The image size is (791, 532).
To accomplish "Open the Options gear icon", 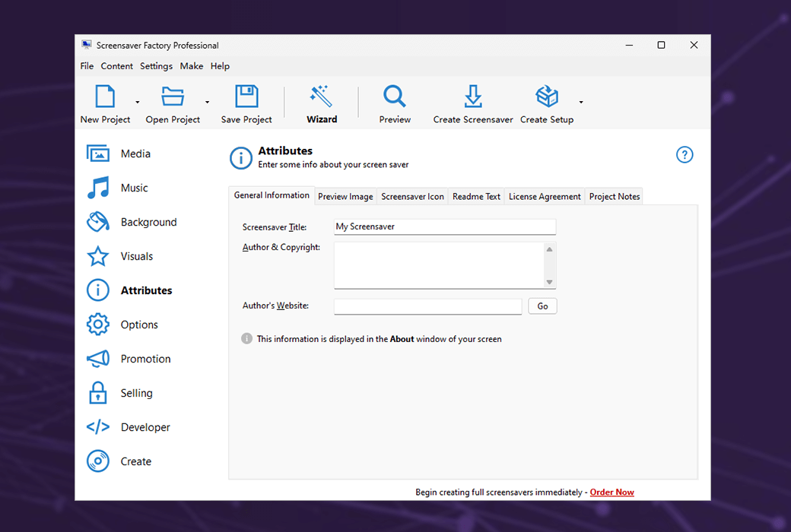I will (x=98, y=325).
